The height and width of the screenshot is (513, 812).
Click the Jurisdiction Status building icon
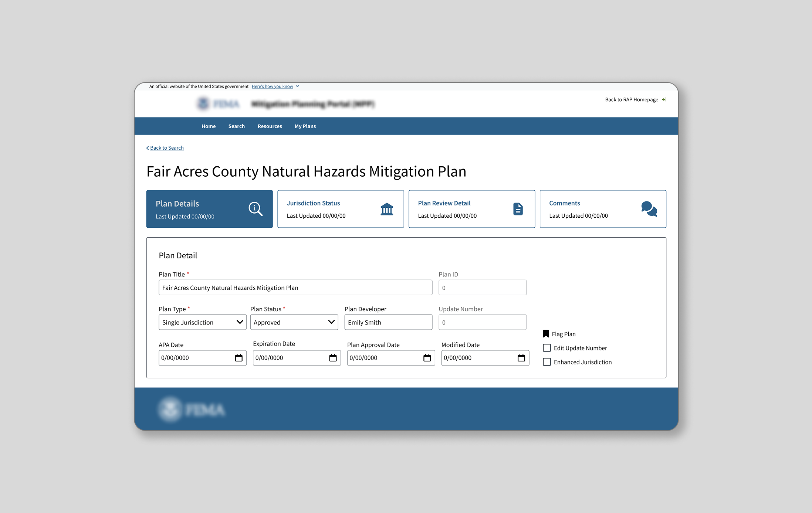click(x=387, y=209)
